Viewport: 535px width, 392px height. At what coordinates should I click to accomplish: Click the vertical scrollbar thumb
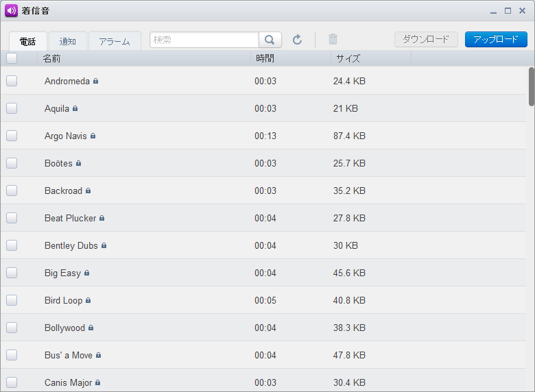pyautogui.click(x=532, y=87)
